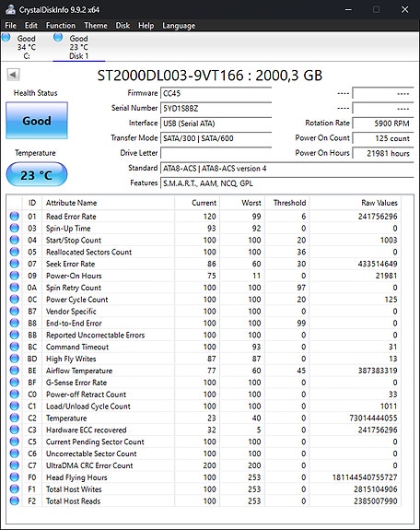Click the status icon for Reallocated Sectors Count
The width and height of the screenshot is (420, 530).
(15, 252)
